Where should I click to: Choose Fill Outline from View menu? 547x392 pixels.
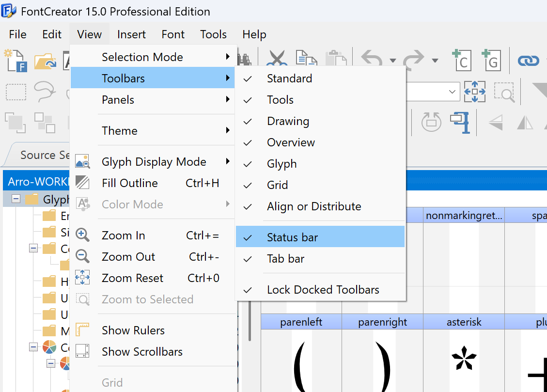(x=153, y=183)
